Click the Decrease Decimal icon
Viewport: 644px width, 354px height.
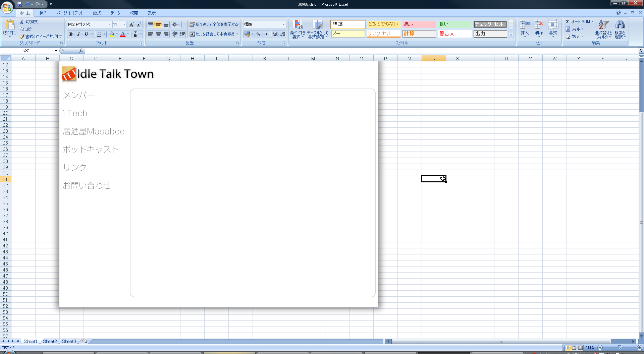[x=282, y=34]
